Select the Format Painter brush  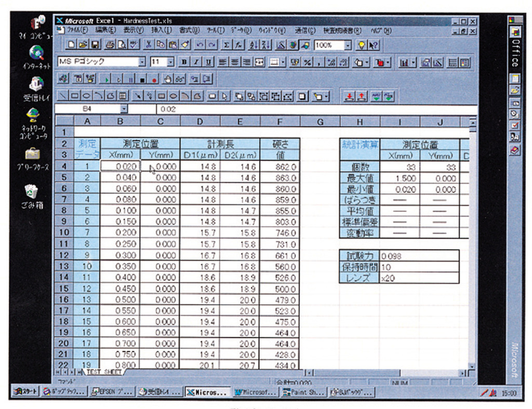point(185,45)
